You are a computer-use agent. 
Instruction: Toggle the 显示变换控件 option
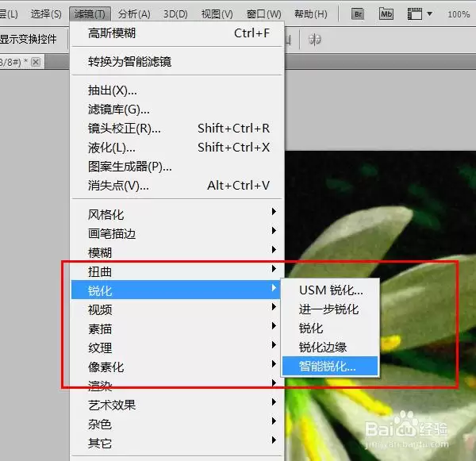coord(29,39)
